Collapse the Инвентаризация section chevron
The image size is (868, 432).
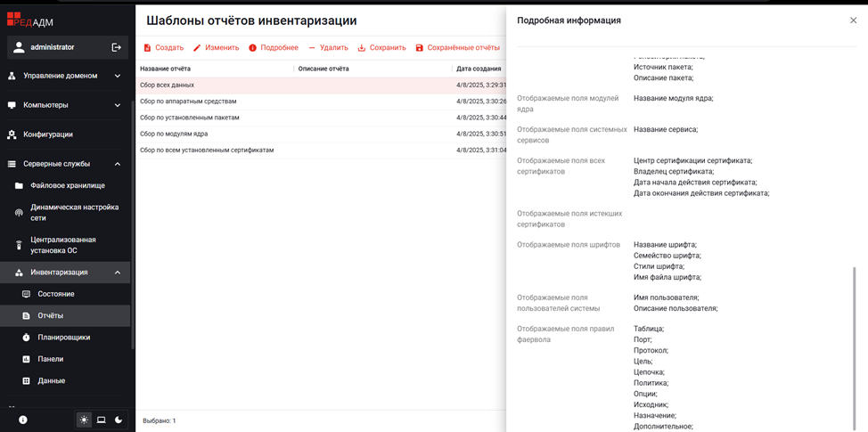118,273
